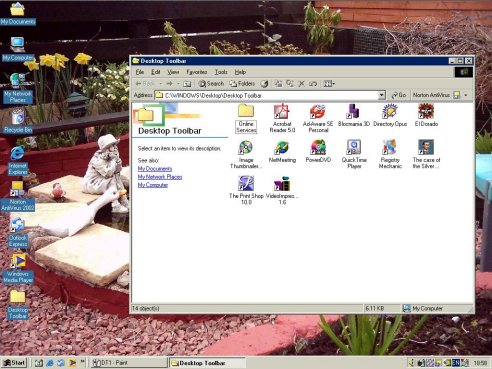Open the Forward history dropdown arrow
This screenshot has height=369, width=492.
[x=178, y=84]
